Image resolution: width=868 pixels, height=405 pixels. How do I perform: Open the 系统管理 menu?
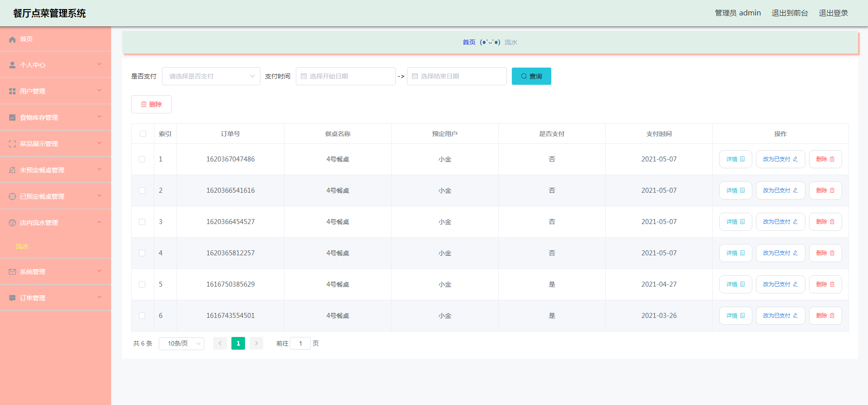55,272
